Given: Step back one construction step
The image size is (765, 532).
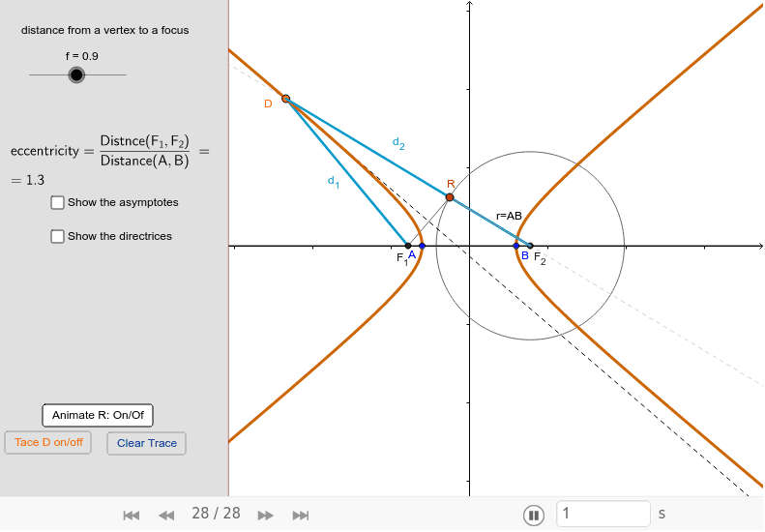Looking at the screenshot, I should (x=166, y=516).
